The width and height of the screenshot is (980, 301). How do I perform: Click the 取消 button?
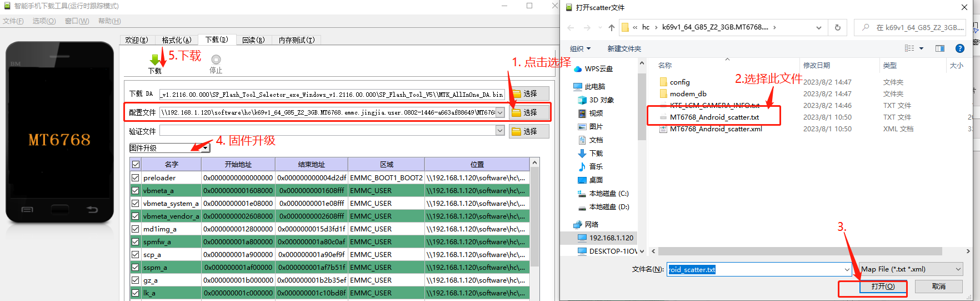pyautogui.click(x=938, y=287)
